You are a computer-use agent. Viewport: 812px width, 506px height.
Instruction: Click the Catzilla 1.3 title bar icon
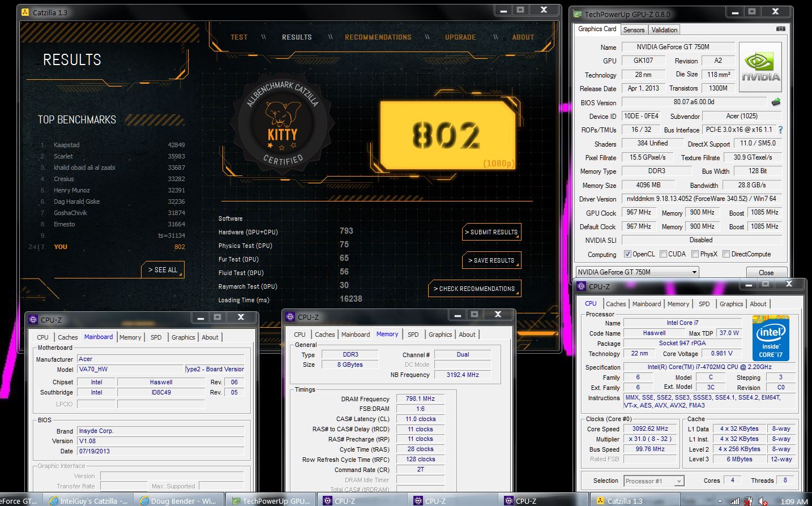tap(24, 12)
